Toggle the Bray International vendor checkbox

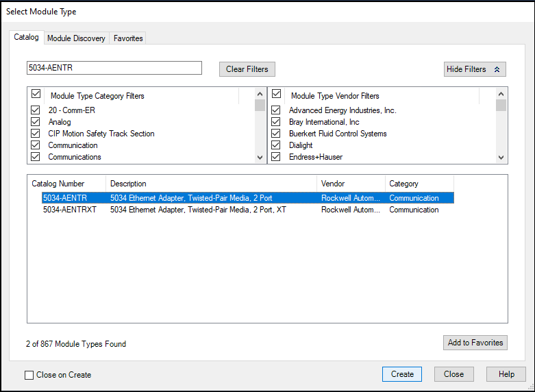coord(276,122)
